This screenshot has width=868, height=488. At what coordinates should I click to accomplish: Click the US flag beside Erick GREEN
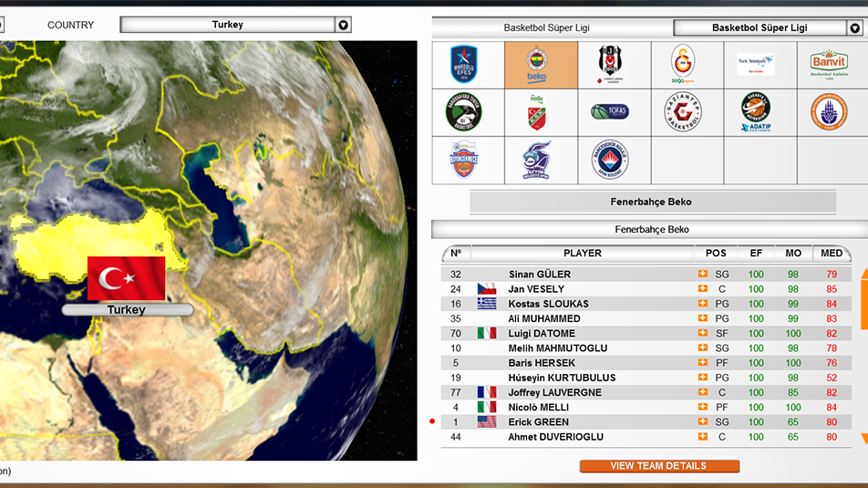pos(487,421)
